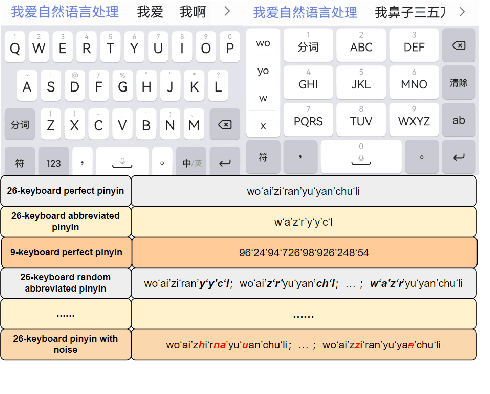Tap the ABC 2 key
Screen dimensions: 490x394
[x=361, y=45]
